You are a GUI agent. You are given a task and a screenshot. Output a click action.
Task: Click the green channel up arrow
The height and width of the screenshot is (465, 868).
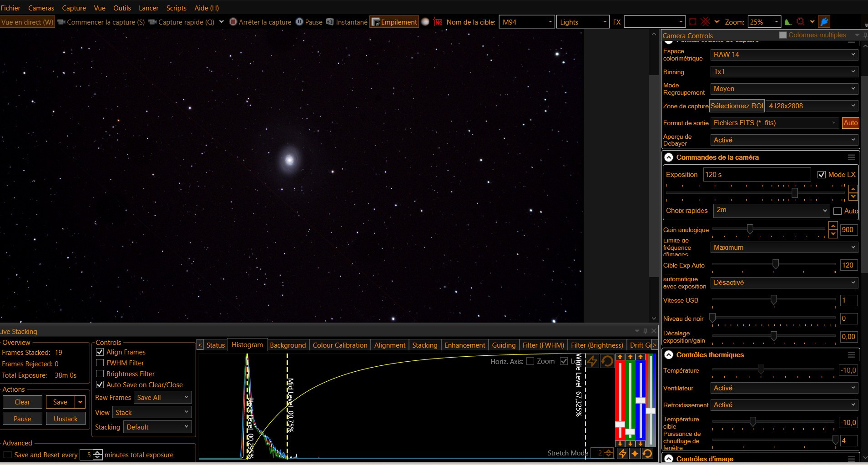tap(630, 357)
